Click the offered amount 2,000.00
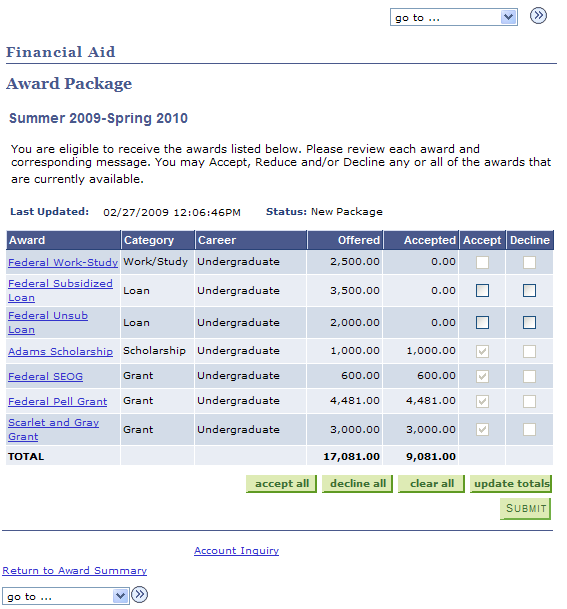The image size is (567, 609). coord(355,322)
